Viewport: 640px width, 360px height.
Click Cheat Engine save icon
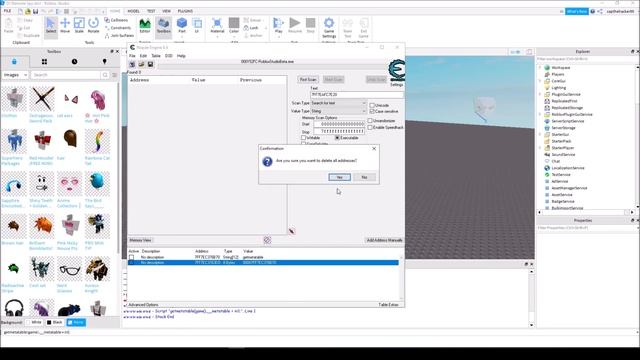pos(150,64)
